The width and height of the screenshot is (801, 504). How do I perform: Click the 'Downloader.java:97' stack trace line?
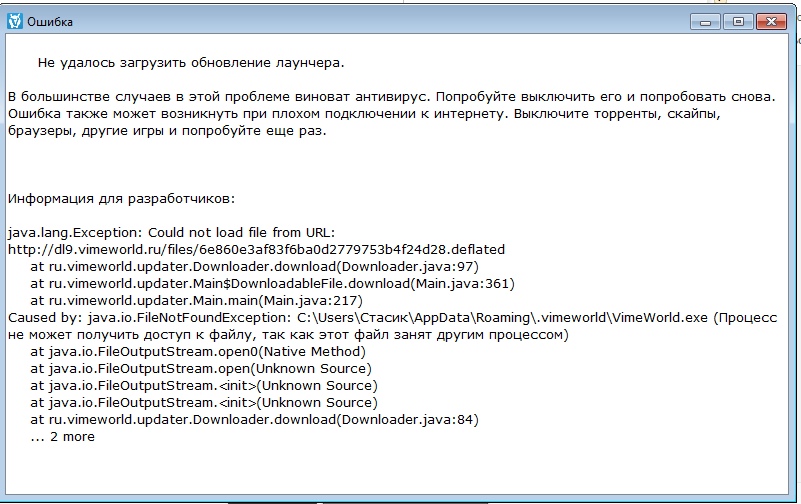(254, 267)
